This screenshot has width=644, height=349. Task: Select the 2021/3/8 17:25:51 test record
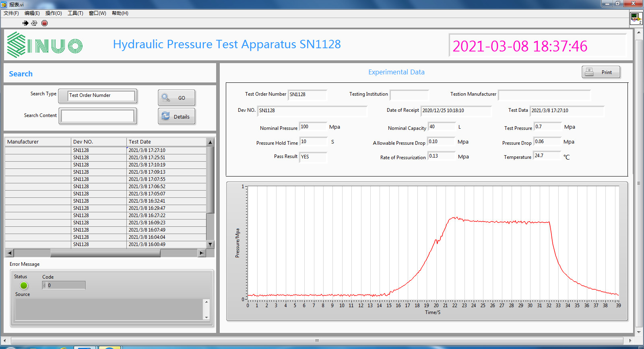147,158
